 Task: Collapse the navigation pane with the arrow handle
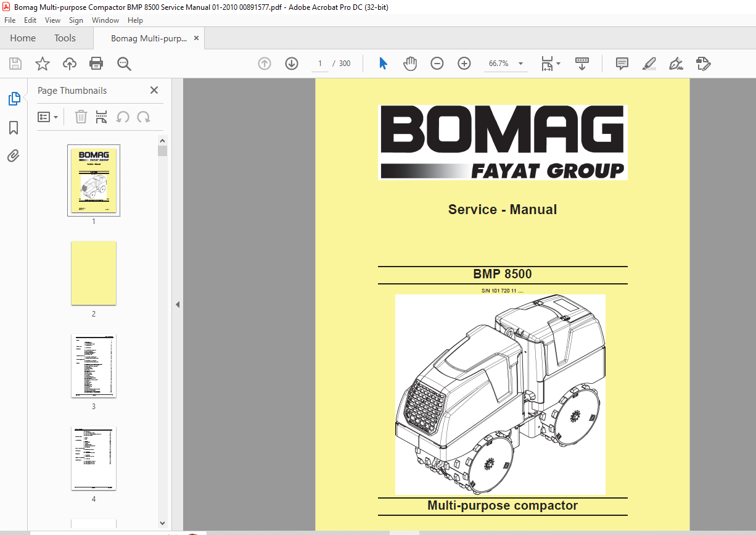pos(178,304)
